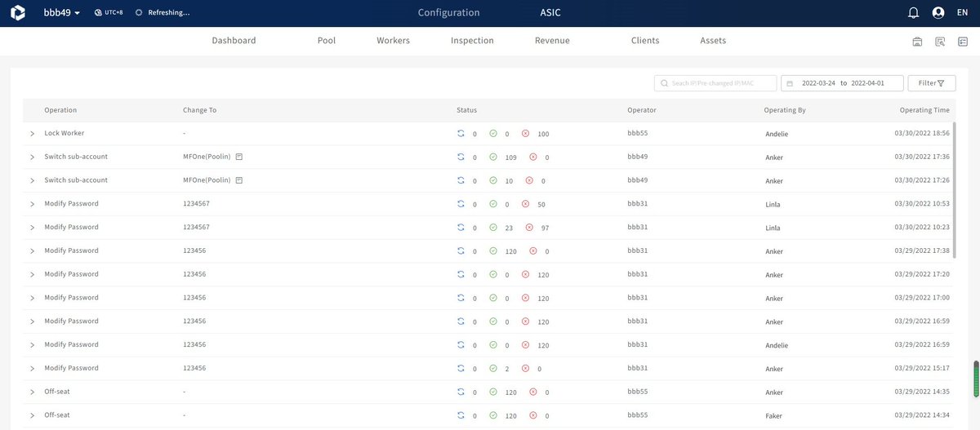Click green success icon showing 10
This screenshot has width=980, height=430.
(493, 180)
